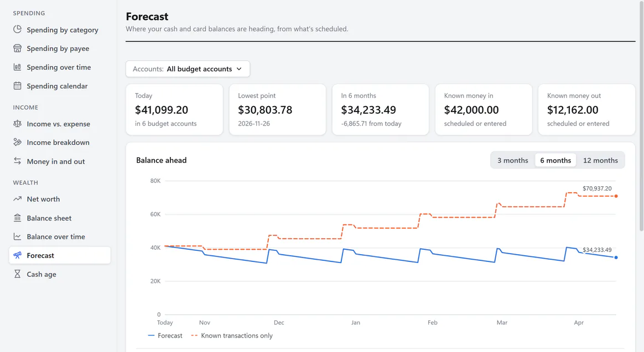644x352 pixels.
Task: Open the Spending by category report
Action: pos(60,29)
